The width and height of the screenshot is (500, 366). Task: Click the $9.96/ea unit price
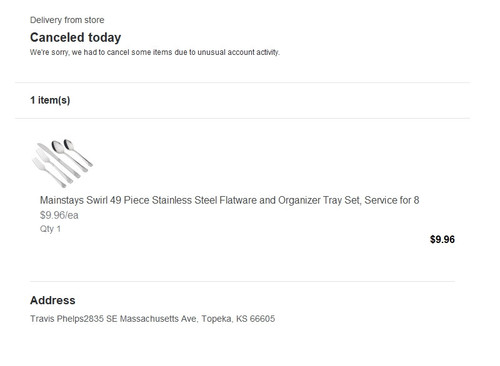tap(59, 215)
